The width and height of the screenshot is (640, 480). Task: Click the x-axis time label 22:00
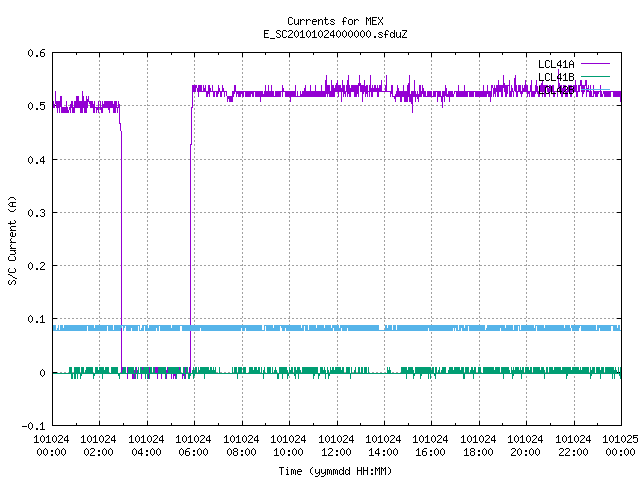tap(573, 452)
